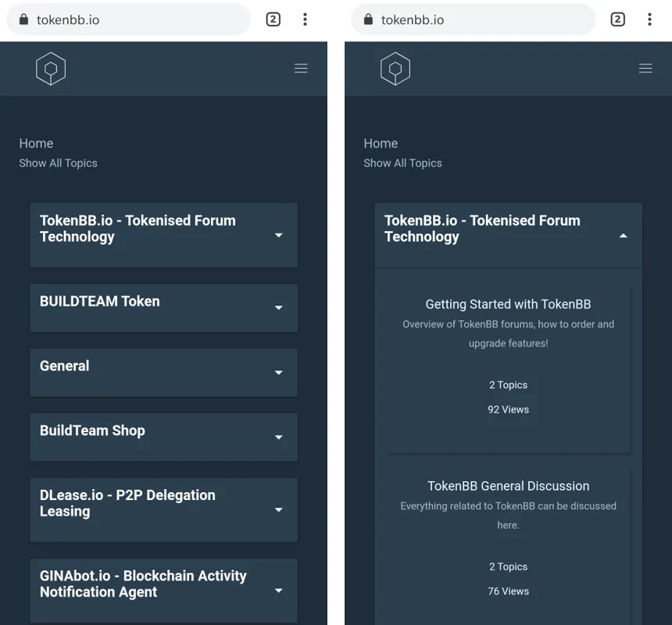Expand TokenBB.io Tokenised Forum Technology in left screen
This screenshot has height=625, width=672.
[164, 235]
